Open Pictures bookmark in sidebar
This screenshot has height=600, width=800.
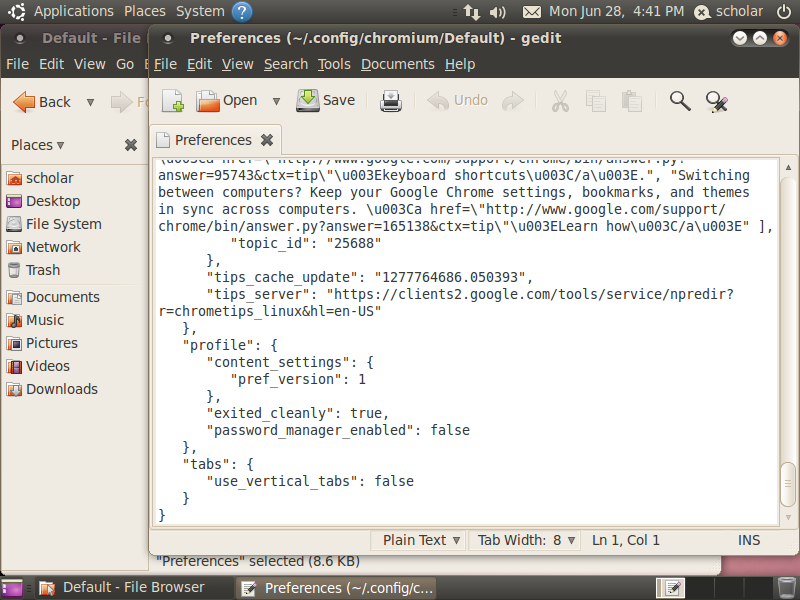43,343
